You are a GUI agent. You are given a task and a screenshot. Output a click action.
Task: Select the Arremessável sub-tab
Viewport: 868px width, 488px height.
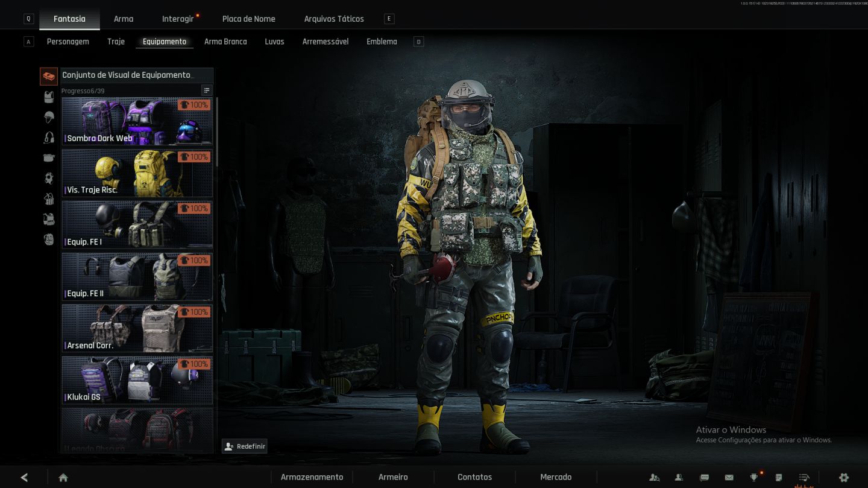[x=325, y=42]
